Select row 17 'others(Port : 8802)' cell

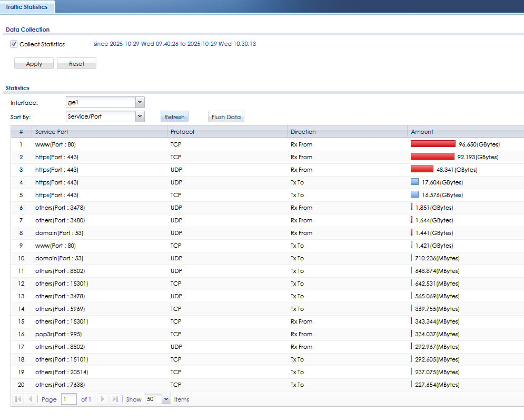pyautogui.click(x=60, y=347)
